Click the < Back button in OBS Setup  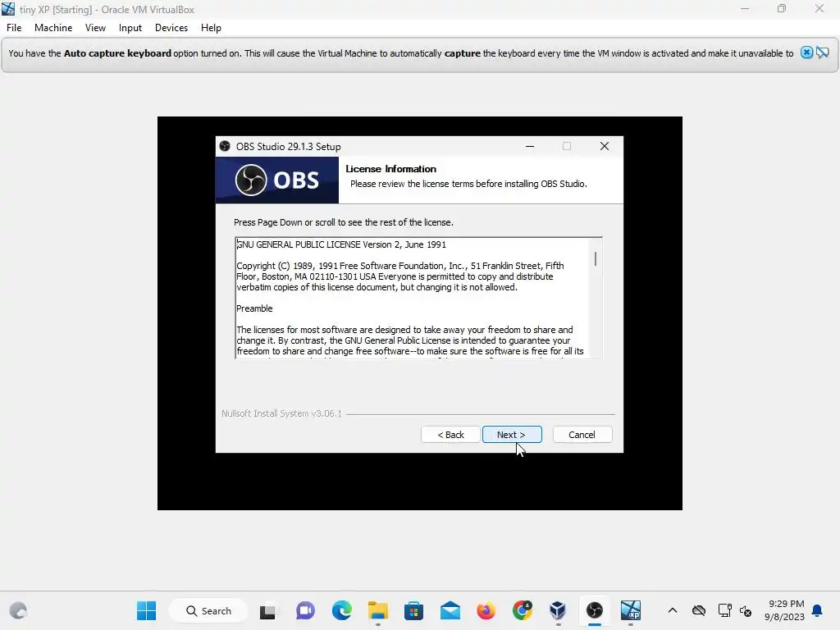[x=450, y=435]
